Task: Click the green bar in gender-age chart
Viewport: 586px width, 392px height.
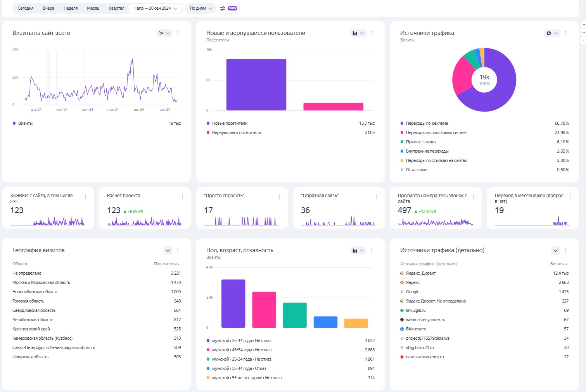Action: coord(295,315)
